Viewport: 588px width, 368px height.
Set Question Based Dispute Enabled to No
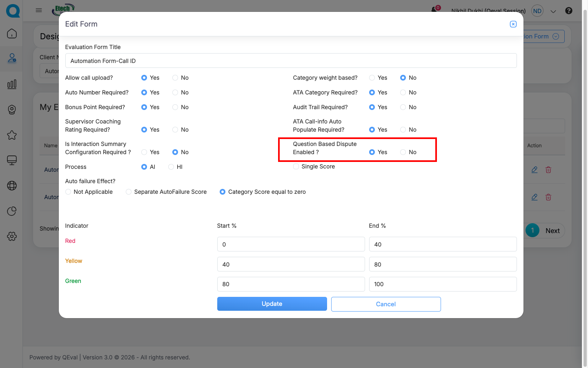403,152
